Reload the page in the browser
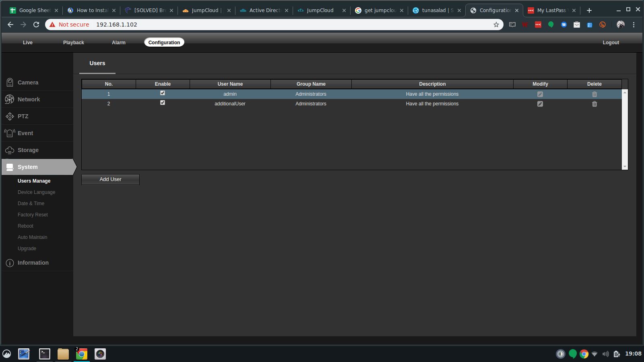Screen dimensions: 644x362 point(36,25)
